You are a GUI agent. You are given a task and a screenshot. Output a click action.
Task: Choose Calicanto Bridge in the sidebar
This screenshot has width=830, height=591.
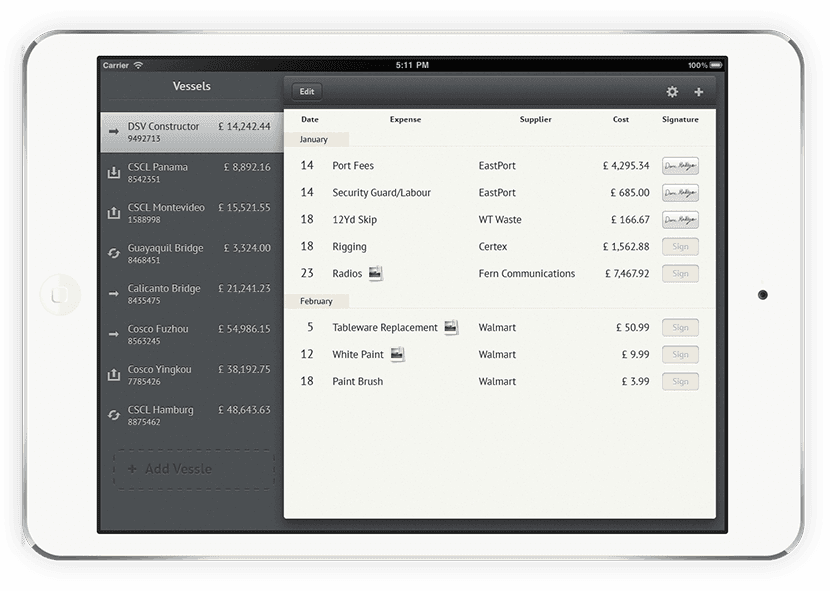tap(190, 294)
